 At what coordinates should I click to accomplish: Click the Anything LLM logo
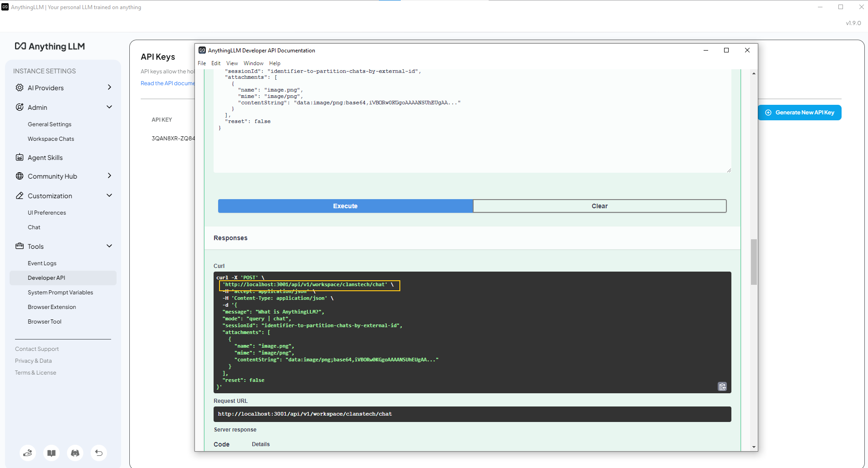point(49,46)
